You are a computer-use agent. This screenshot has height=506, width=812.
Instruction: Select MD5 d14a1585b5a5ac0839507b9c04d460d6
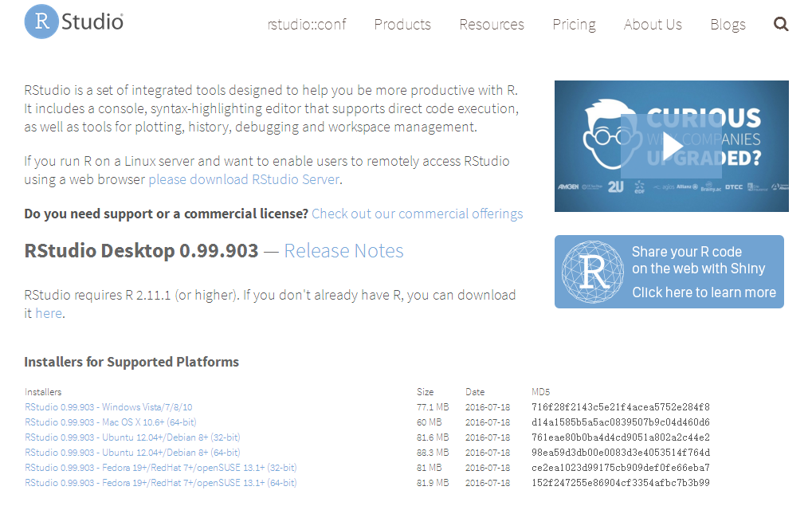(x=621, y=422)
